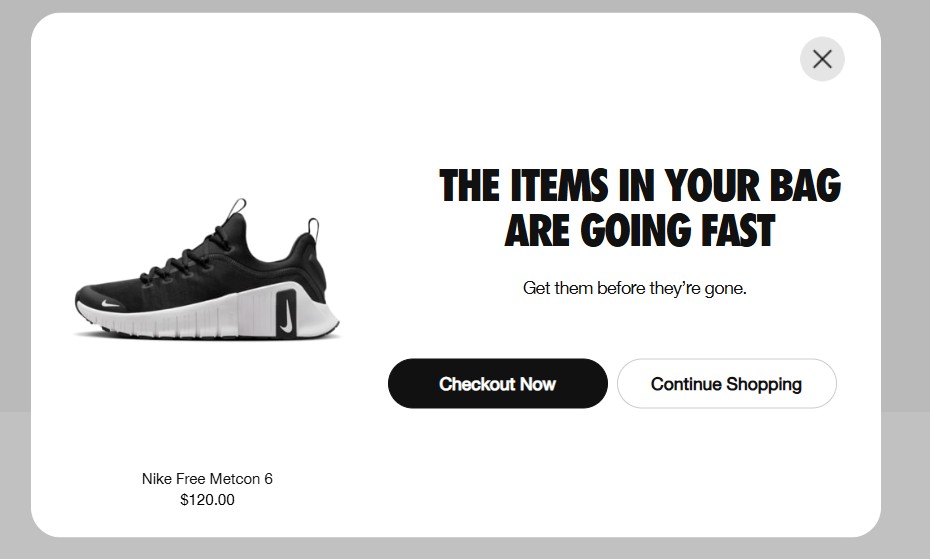Click the small swoosh on the shoe toe
Screen dimensions: 930x559
111,300
